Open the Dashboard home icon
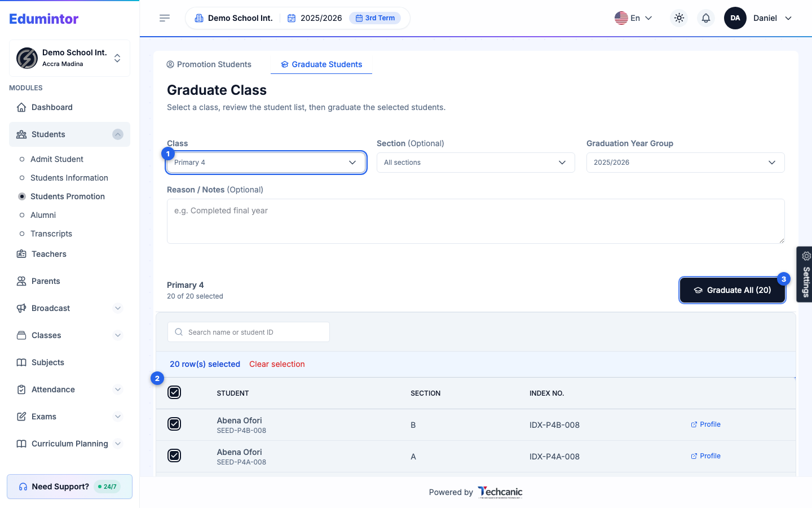This screenshot has height=508, width=812. (21, 107)
